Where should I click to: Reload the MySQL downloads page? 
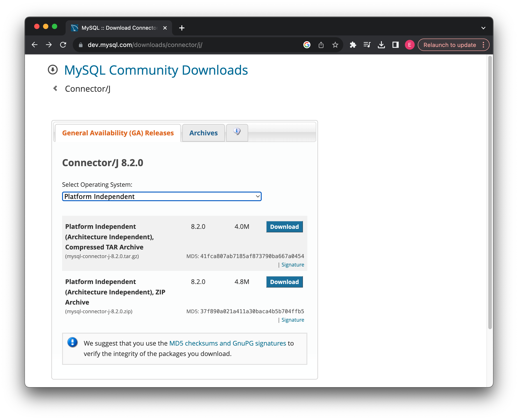(x=63, y=45)
